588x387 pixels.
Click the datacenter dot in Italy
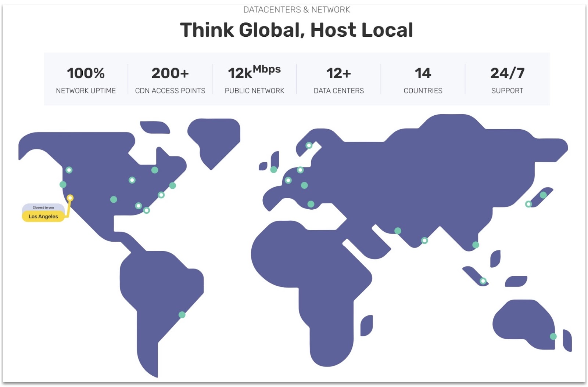click(311, 204)
